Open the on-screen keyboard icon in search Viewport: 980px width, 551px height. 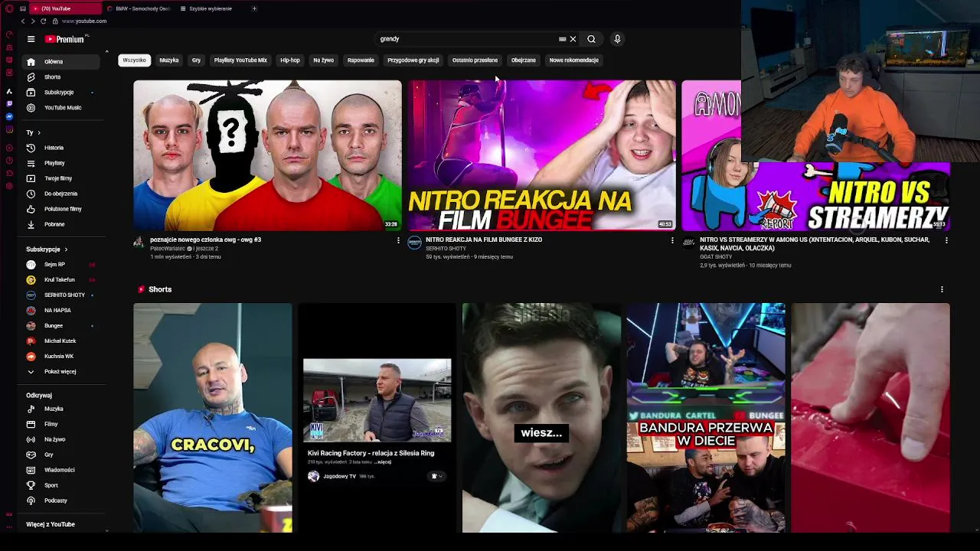[563, 39]
